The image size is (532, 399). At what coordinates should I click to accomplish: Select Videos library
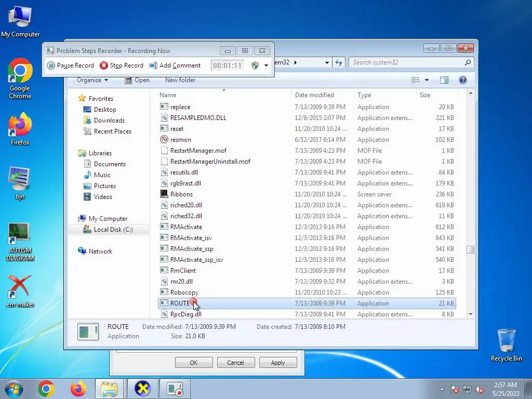98,197
